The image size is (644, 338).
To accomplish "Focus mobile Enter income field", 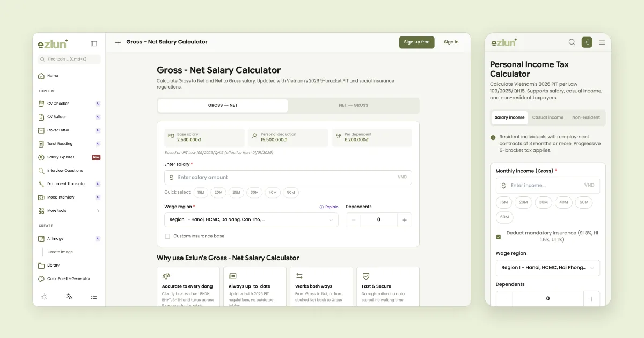I will coord(548,186).
